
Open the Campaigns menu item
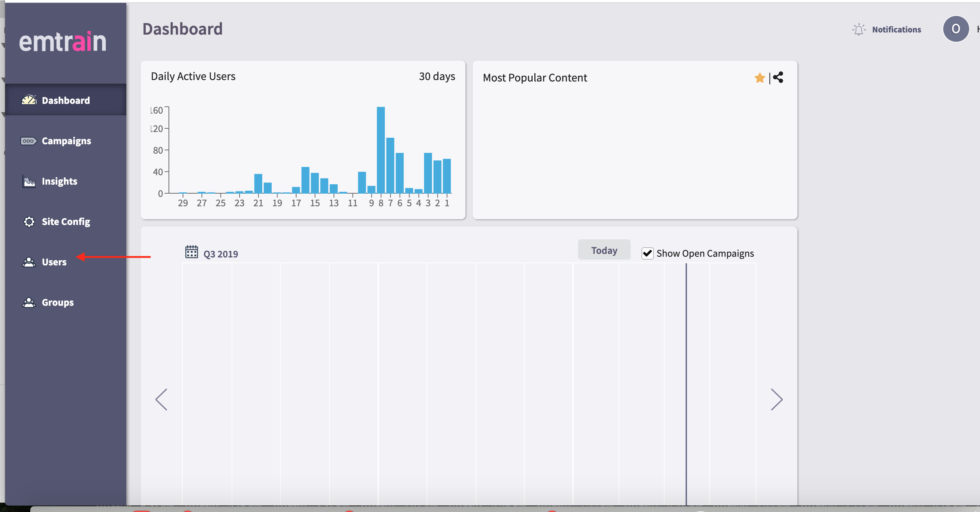click(x=65, y=141)
